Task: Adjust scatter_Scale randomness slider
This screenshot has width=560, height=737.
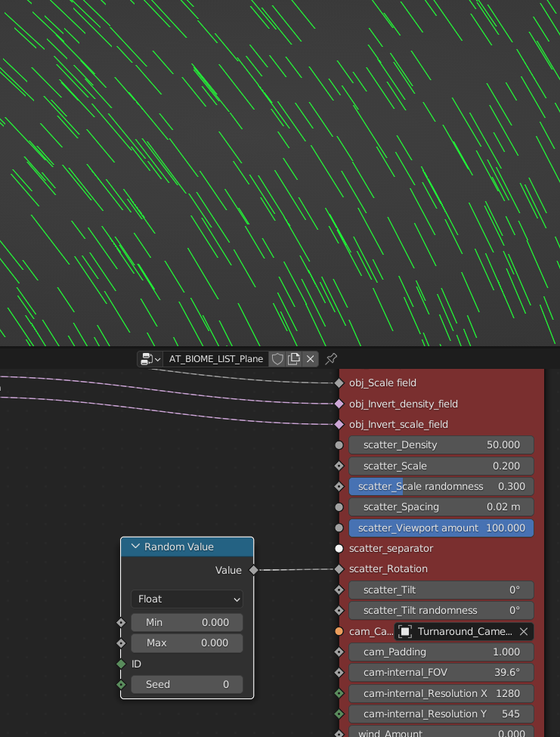Action: [441, 487]
